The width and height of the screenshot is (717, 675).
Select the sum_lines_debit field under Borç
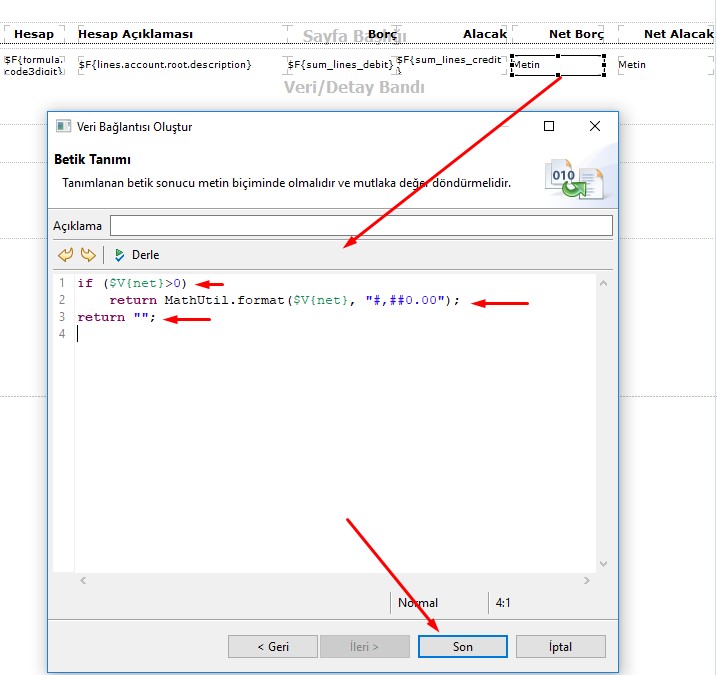coord(340,65)
